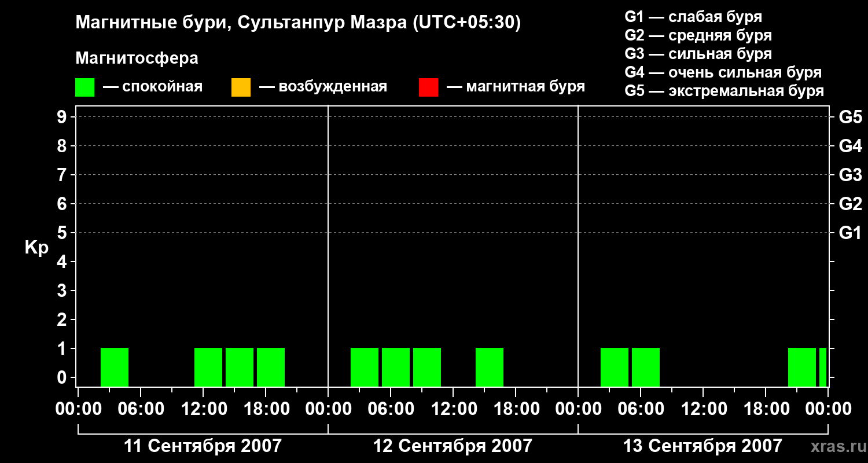
Task: Click the 'G4 — очень сильная буря' legend line
Action: tap(723, 72)
